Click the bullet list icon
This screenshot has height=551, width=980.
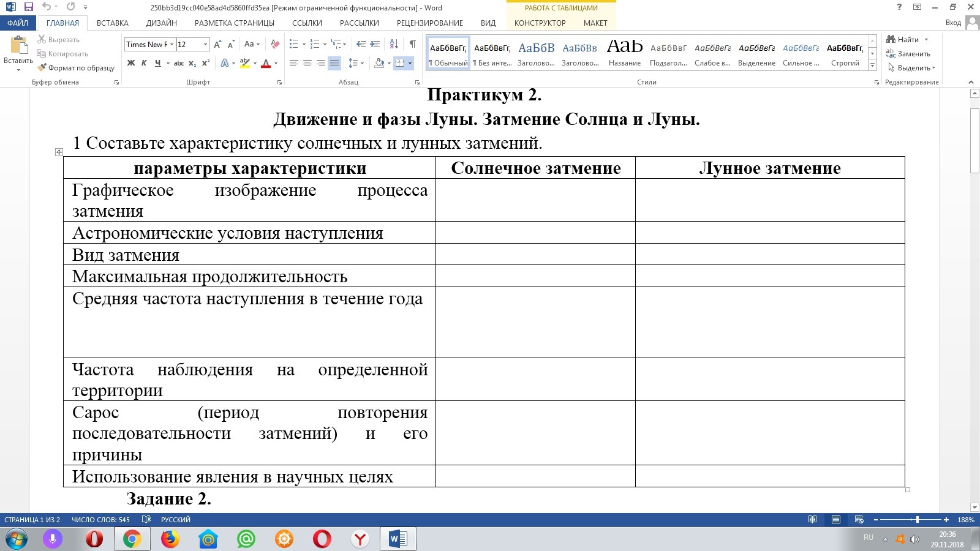coord(294,44)
